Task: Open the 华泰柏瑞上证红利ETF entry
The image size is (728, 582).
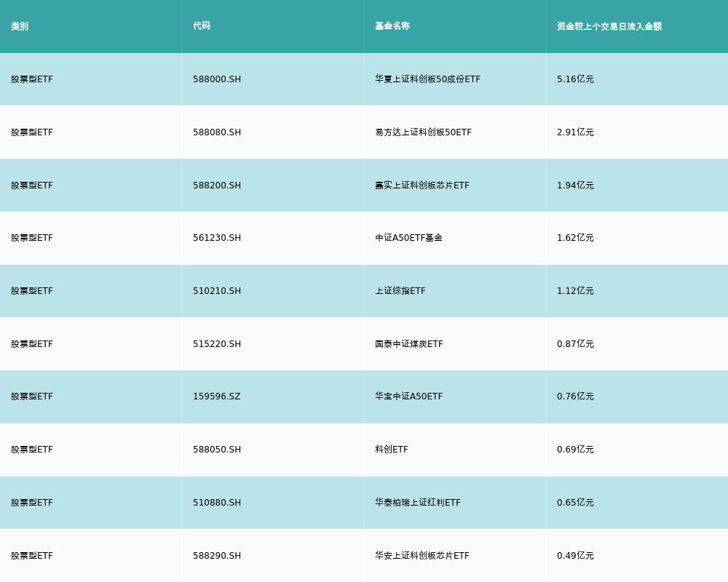Action: coord(418,503)
